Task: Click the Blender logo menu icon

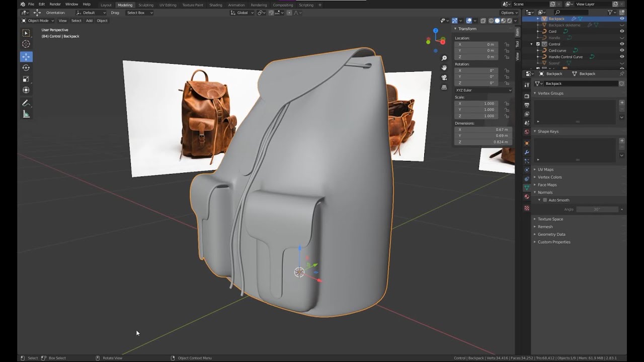Action: pyautogui.click(x=23, y=5)
